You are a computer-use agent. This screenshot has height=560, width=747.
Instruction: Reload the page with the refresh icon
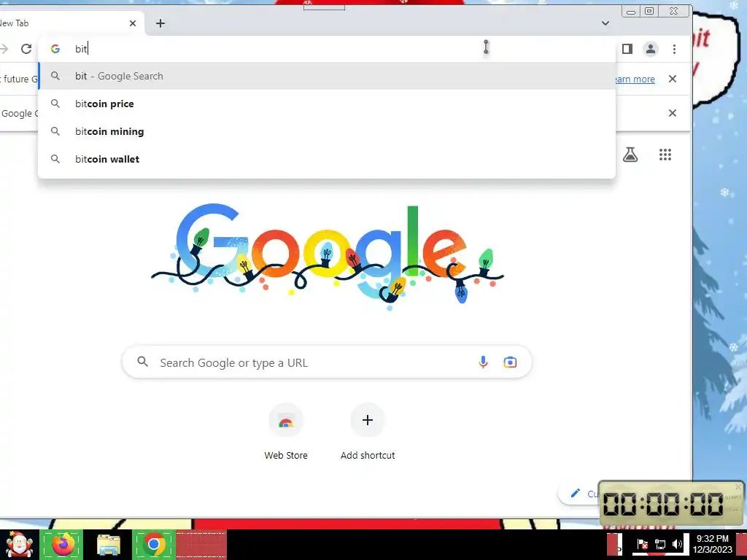(26, 49)
